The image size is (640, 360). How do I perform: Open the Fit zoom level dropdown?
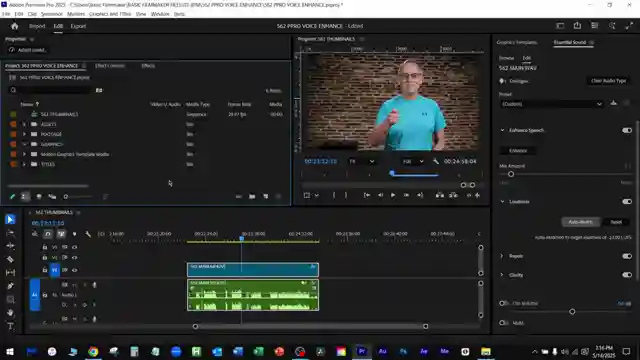pos(362,162)
